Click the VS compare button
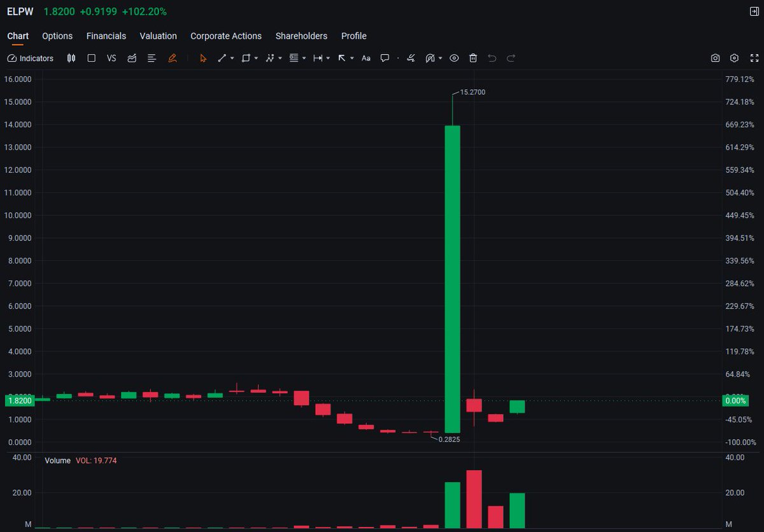 coord(111,58)
